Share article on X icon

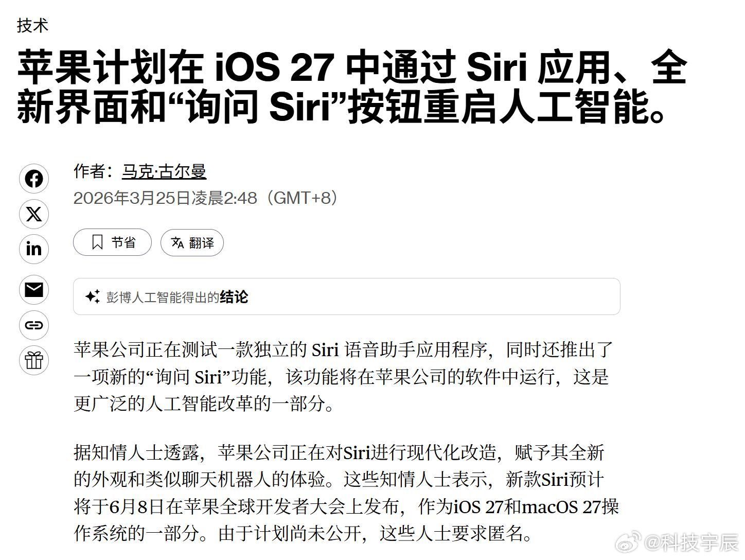point(34,214)
